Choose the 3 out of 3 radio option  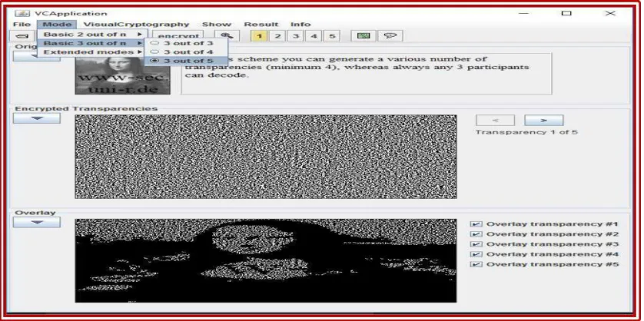(185, 43)
